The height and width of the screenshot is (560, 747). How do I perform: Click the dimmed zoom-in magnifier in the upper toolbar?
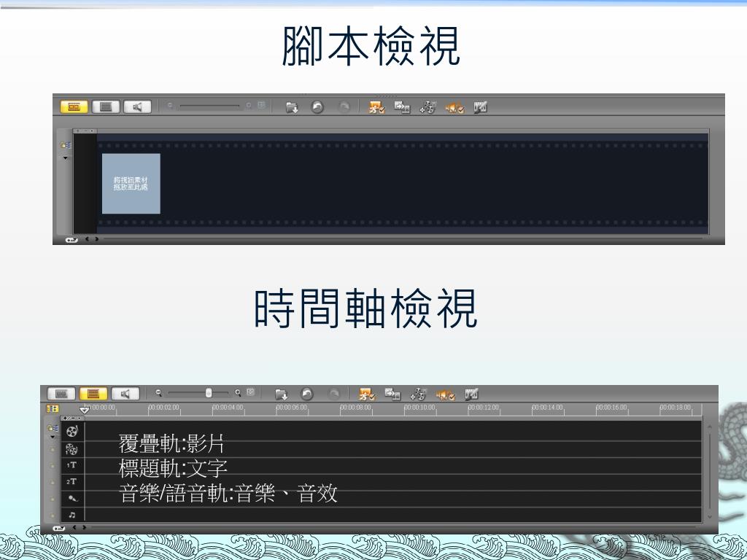(249, 105)
